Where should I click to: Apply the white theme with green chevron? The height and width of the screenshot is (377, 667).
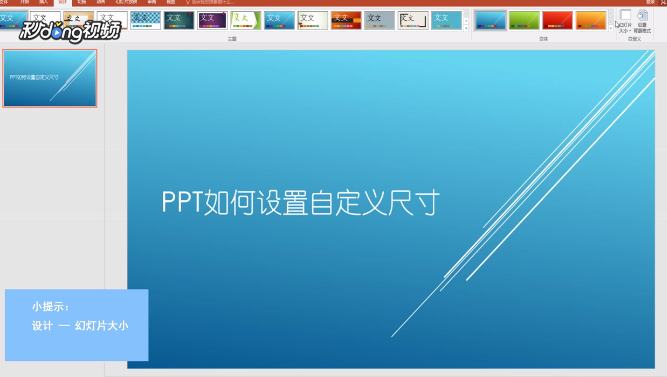246,20
